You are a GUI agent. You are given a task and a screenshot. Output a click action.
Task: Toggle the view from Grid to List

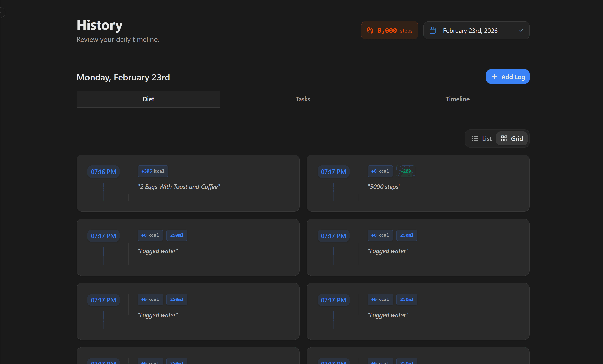point(482,138)
